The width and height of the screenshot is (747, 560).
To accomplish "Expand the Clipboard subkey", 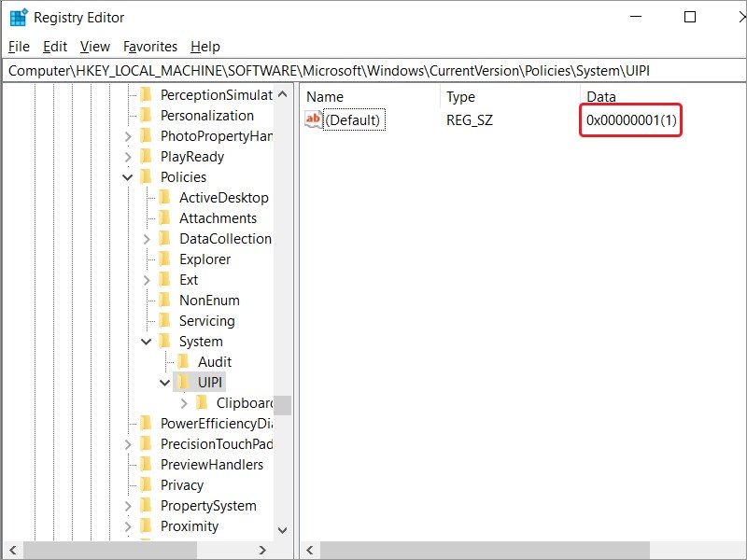I will click(x=184, y=403).
